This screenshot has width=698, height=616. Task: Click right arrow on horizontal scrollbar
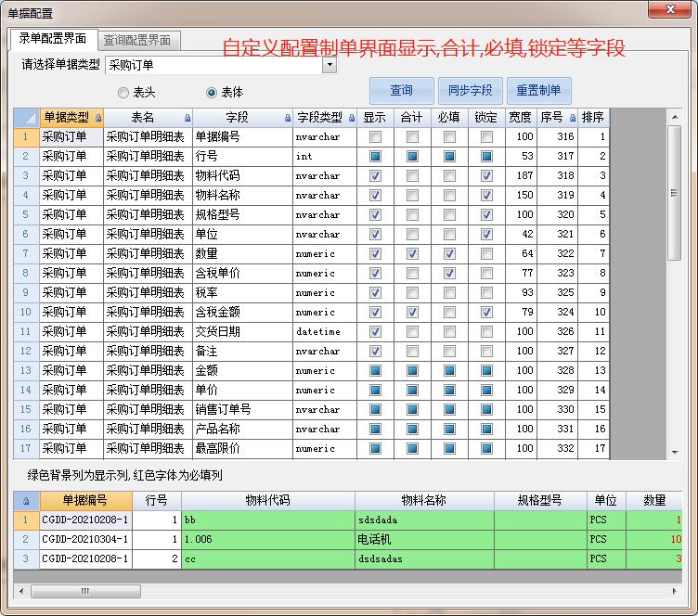point(675,591)
